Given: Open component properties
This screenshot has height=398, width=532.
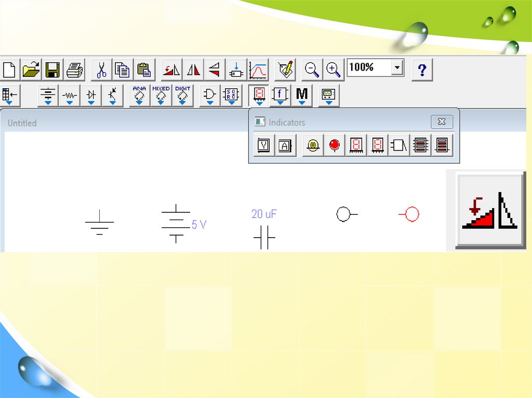Looking at the screenshot, I should pyautogui.click(x=285, y=70).
